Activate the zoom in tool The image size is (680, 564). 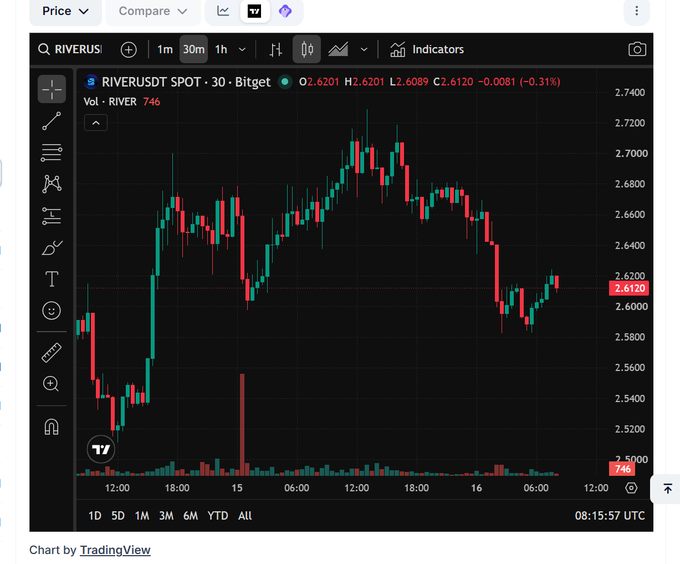point(52,384)
